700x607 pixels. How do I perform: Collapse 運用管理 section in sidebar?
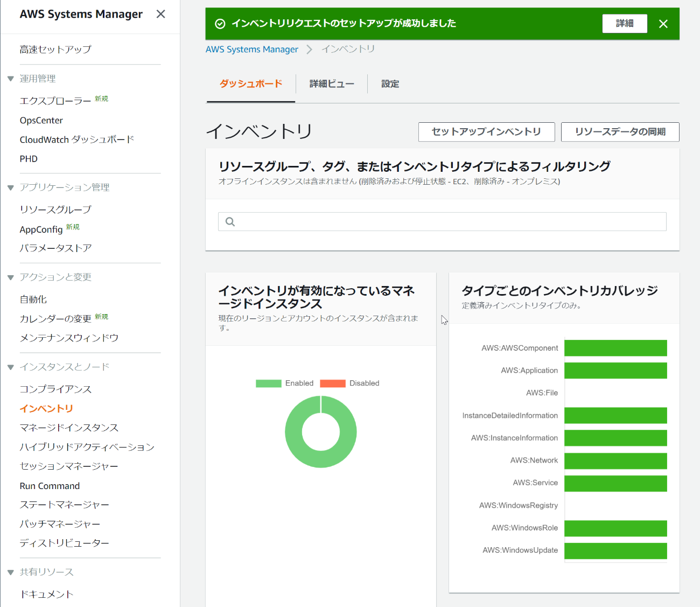click(10, 79)
